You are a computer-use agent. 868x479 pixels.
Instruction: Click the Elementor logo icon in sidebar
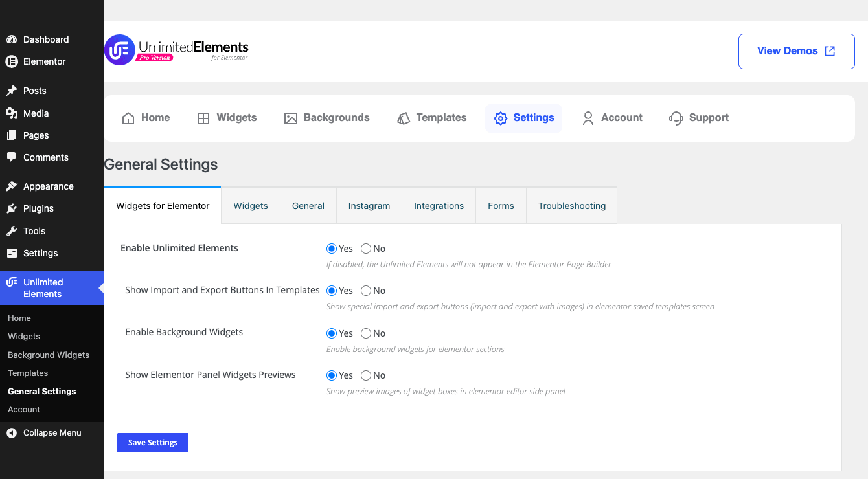point(12,61)
